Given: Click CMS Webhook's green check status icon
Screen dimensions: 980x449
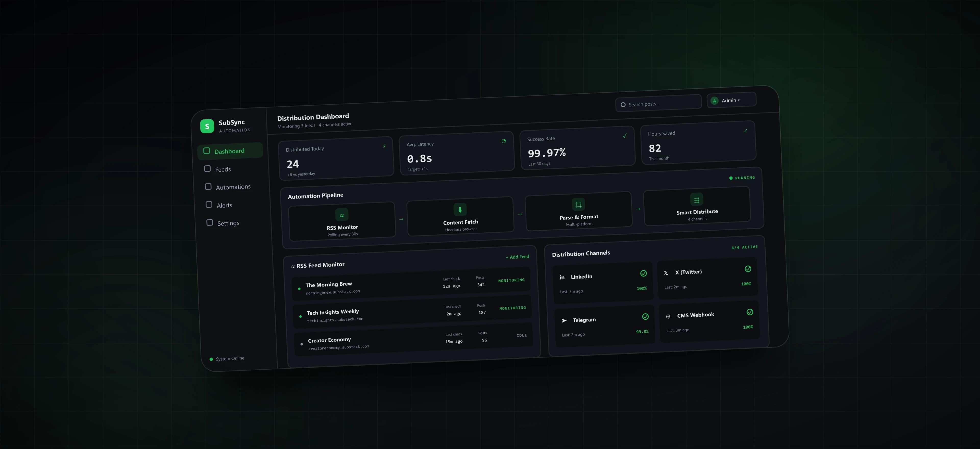Looking at the screenshot, I should (x=750, y=312).
